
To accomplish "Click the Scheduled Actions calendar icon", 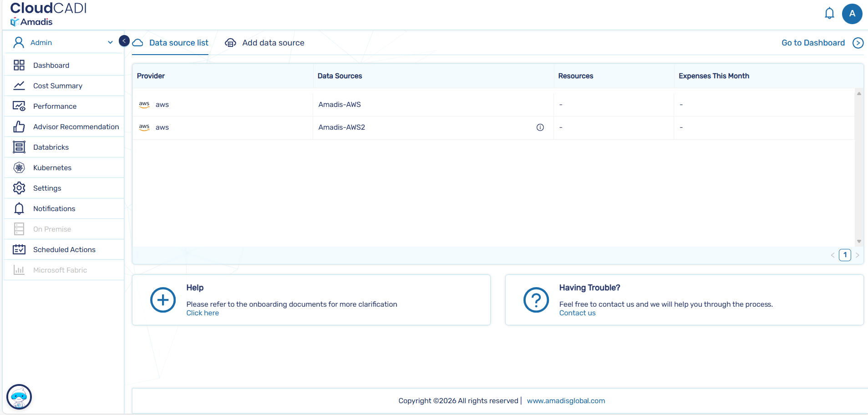I will [19, 249].
